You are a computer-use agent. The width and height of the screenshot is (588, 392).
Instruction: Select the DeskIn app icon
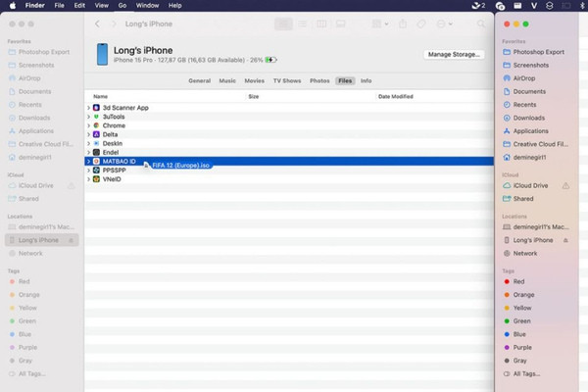click(x=96, y=143)
